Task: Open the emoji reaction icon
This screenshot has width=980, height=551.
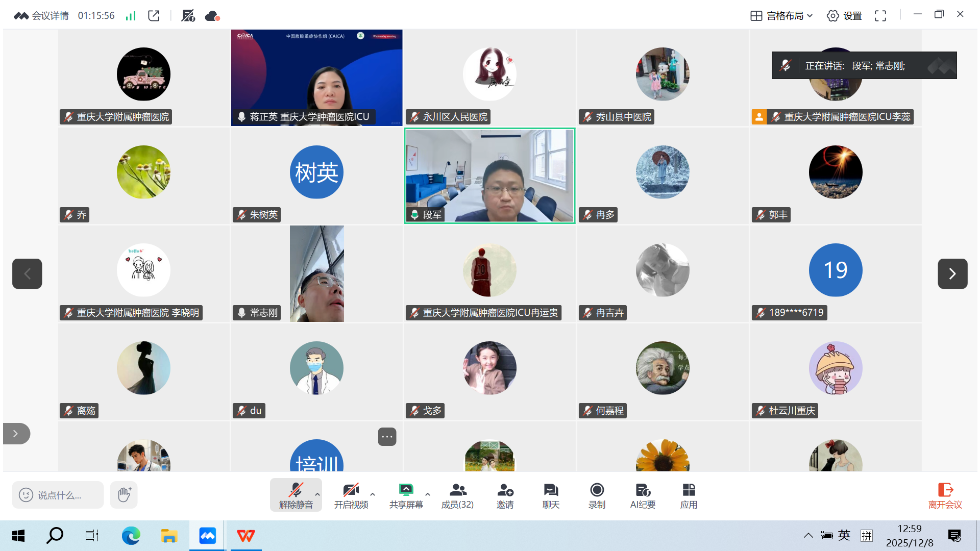Action: click(27, 494)
